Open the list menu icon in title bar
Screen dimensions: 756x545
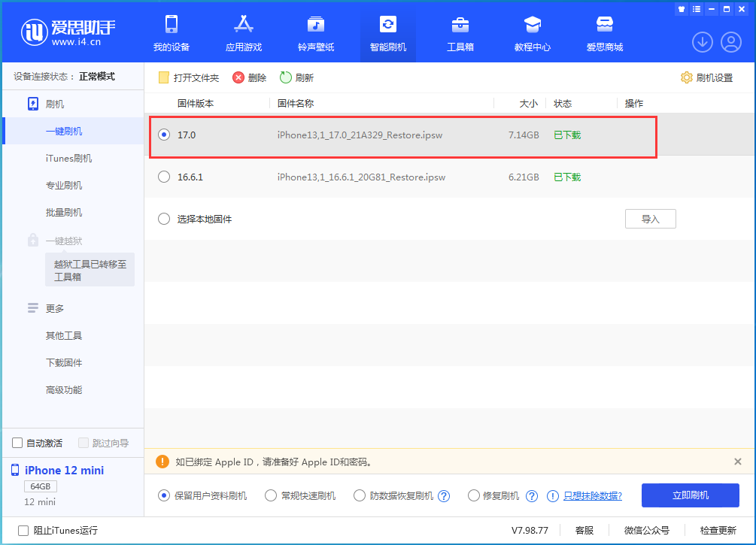click(x=697, y=9)
